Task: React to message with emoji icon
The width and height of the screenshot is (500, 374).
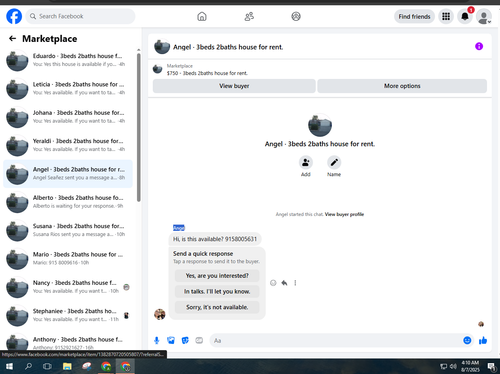Action: tap(273, 283)
